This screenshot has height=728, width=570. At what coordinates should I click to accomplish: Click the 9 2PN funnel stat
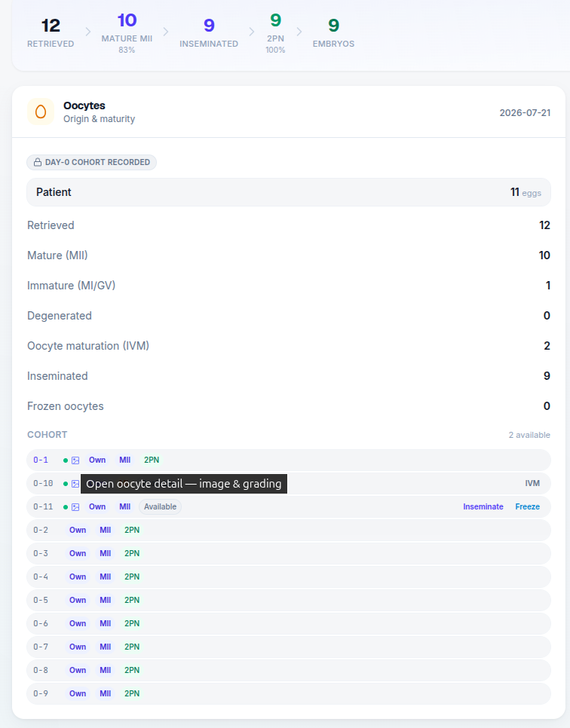tap(275, 32)
